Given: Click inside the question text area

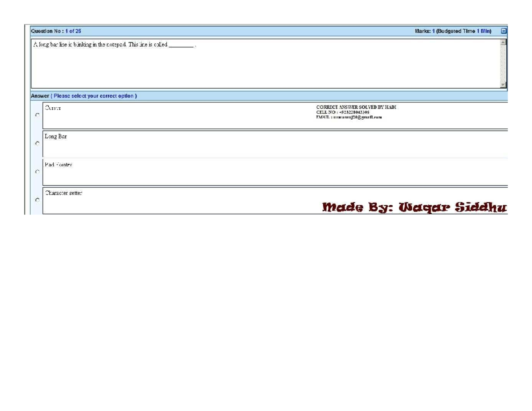Looking at the screenshot, I should [266, 67].
